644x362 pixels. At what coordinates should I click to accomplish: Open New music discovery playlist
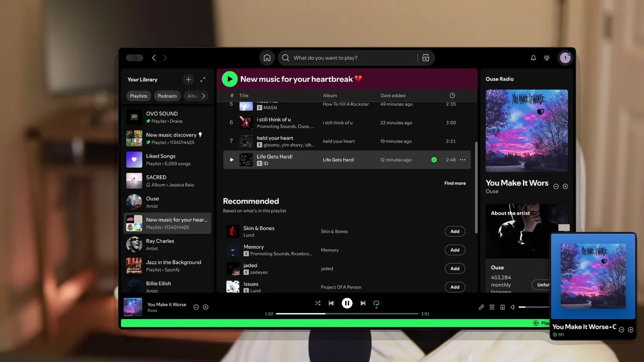pos(168,138)
